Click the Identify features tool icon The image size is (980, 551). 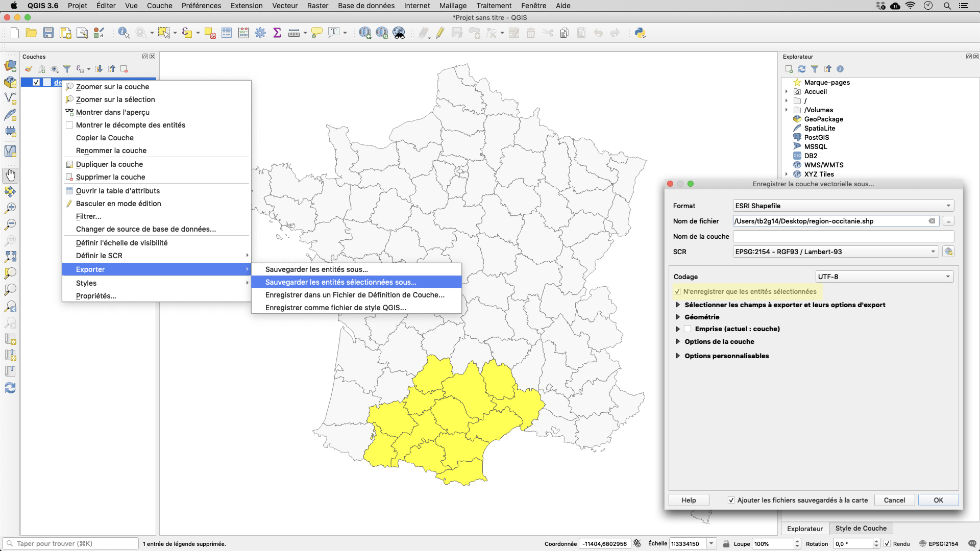[x=124, y=33]
